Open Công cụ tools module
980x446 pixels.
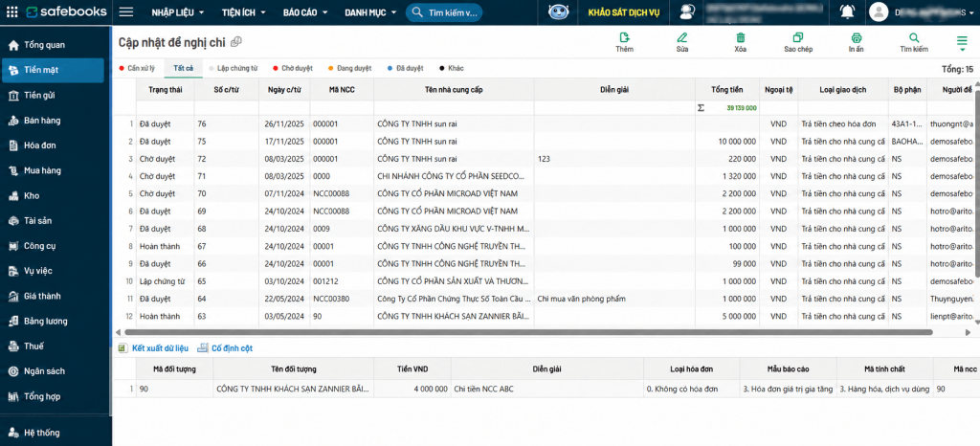point(53,245)
